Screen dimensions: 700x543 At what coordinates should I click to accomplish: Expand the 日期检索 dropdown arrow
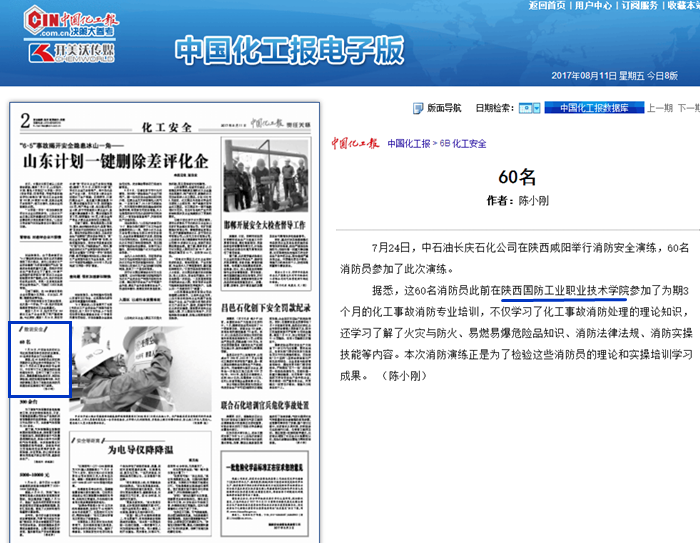pyautogui.click(x=537, y=108)
